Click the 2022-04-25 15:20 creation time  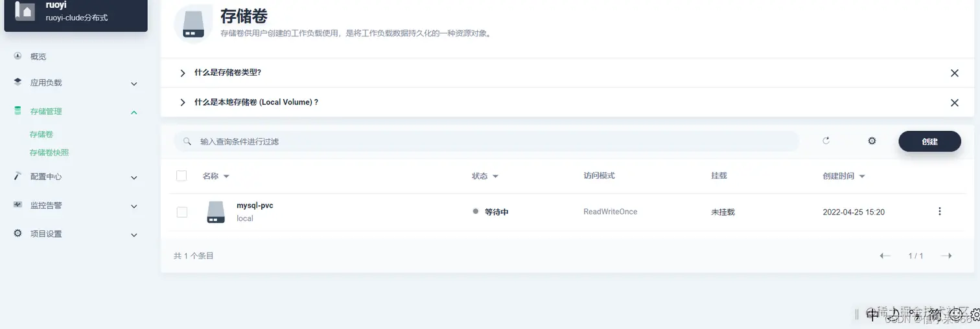click(x=854, y=212)
